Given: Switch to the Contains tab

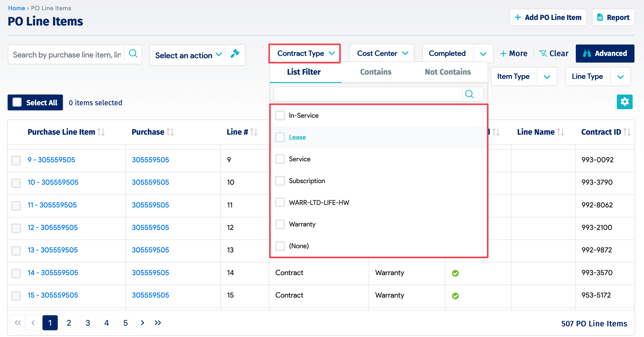Looking at the screenshot, I should pos(376,72).
